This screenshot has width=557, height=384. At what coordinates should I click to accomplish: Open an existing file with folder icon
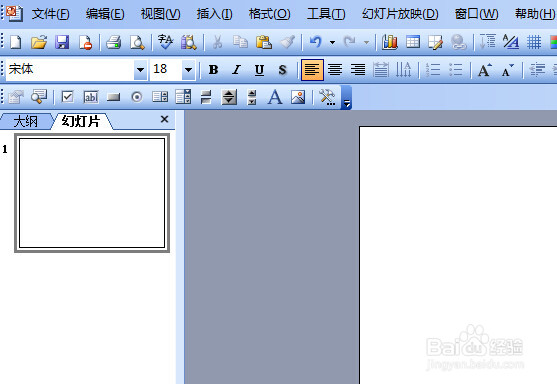point(39,42)
